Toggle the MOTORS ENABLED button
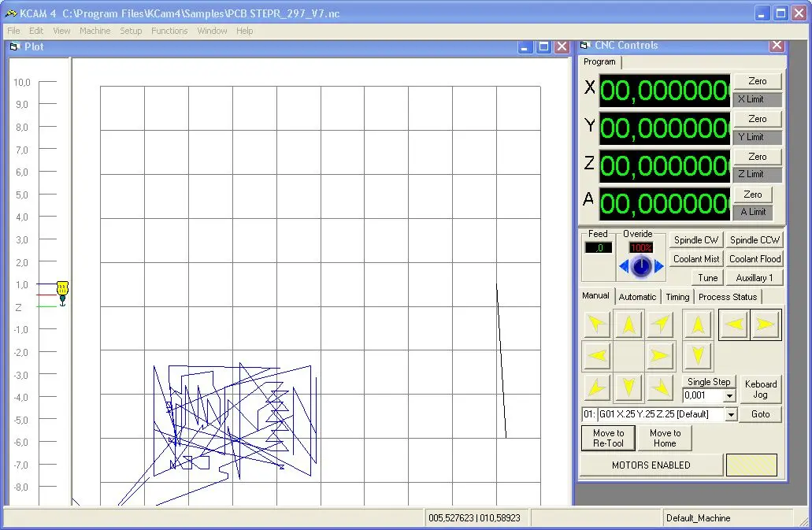Screen dimensions: 812x530 [x=651, y=465]
